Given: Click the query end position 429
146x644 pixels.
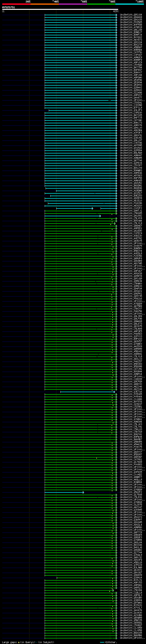Looking at the screenshot, I should [115, 11].
